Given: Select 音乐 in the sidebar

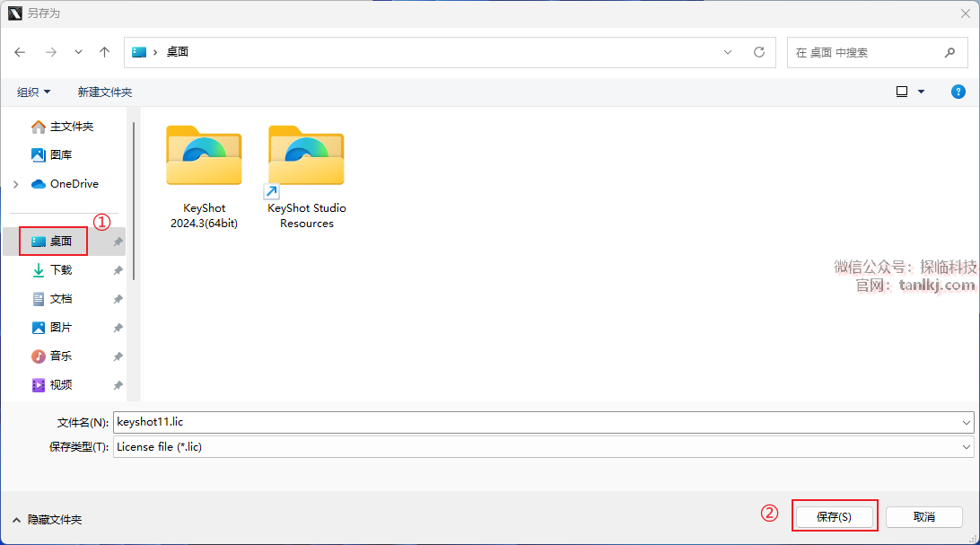Looking at the screenshot, I should tap(52, 356).
